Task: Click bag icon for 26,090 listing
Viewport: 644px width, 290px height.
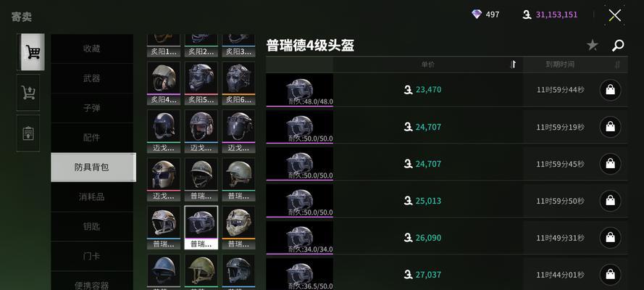Action: tap(611, 238)
